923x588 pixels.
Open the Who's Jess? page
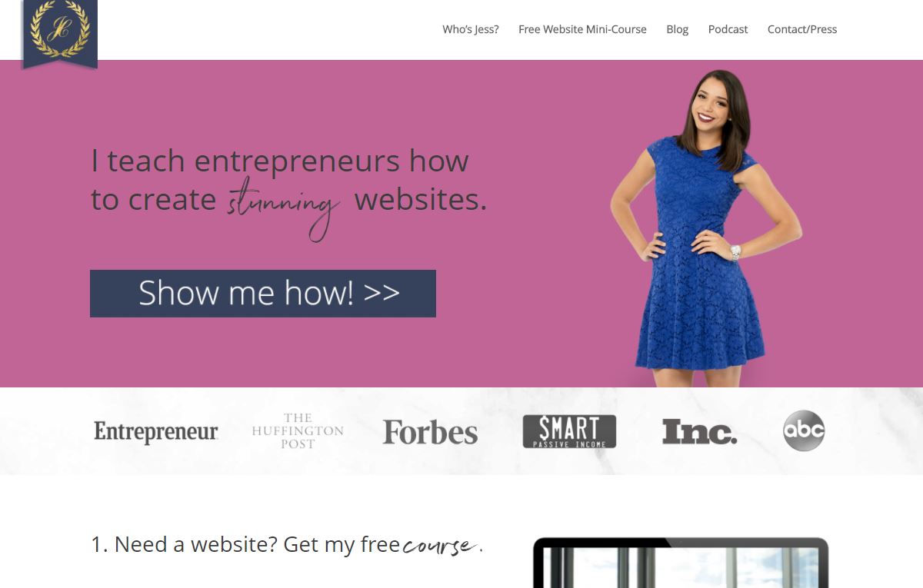[x=471, y=29]
